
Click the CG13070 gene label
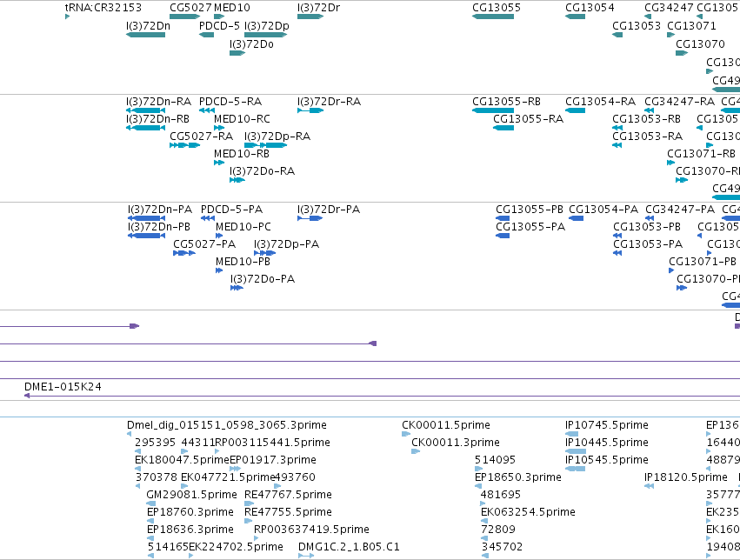(700, 43)
